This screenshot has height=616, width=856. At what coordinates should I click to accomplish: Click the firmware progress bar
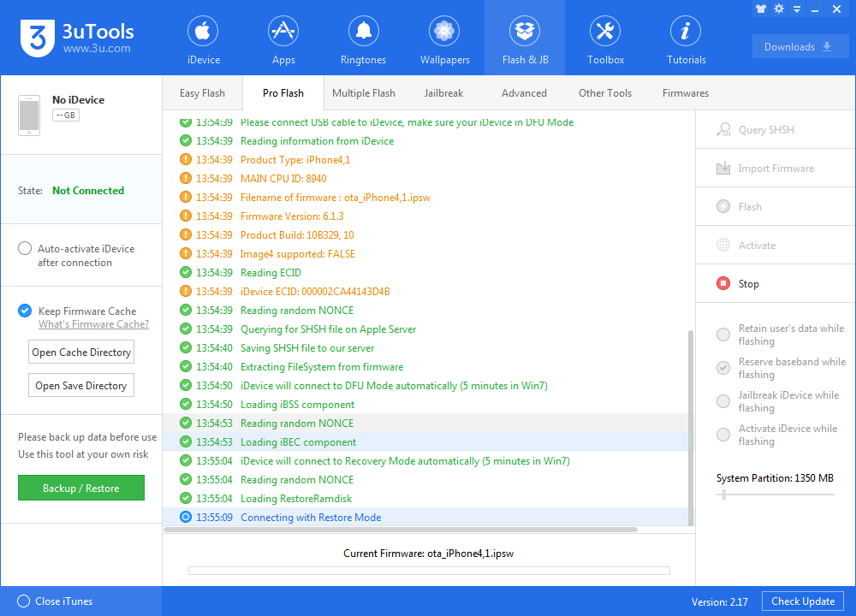coord(429,571)
